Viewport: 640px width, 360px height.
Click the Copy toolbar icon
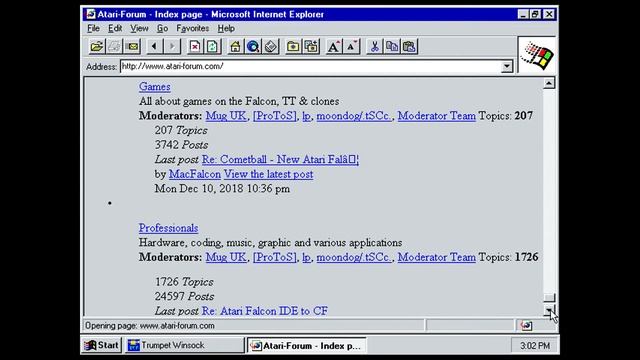click(x=392, y=47)
